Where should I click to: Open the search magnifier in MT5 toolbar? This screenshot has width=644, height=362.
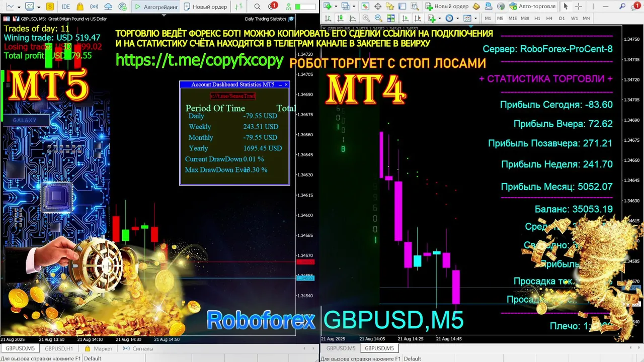[257, 7]
